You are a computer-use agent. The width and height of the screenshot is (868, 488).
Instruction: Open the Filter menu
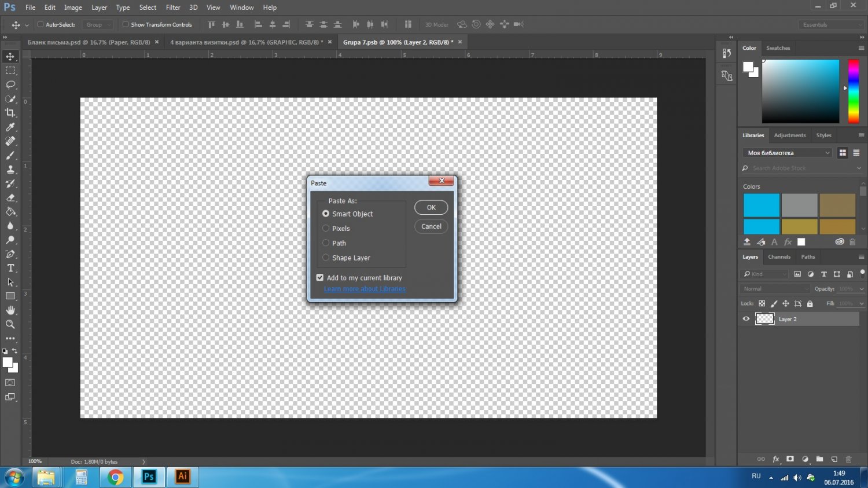tap(173, 8)
